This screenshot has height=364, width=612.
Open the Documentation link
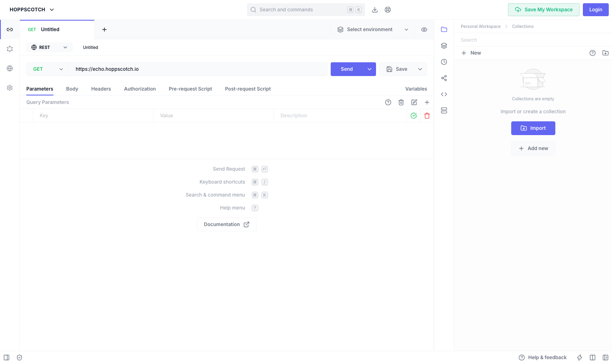coord(227,224)
